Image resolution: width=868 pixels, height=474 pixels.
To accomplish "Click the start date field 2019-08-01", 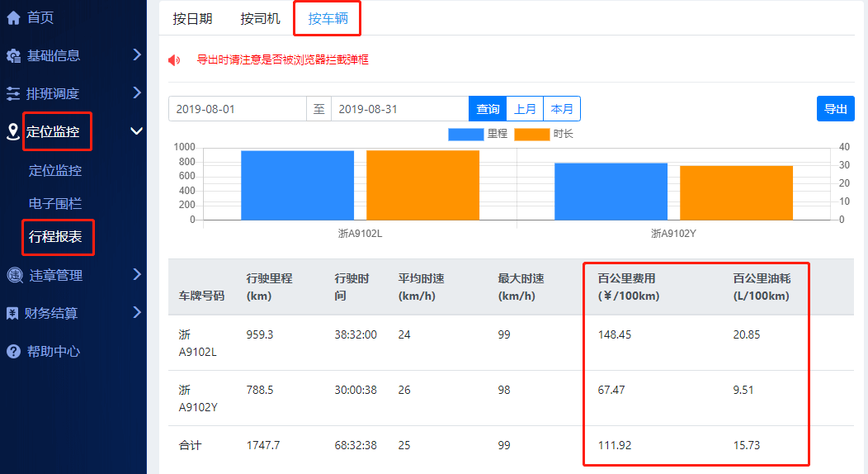I will tap(238, 109).
